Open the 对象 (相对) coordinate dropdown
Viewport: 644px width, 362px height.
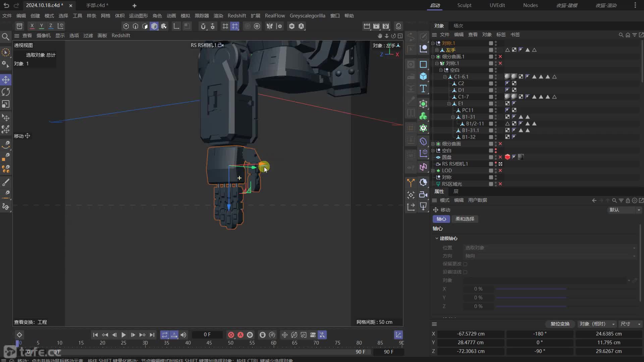(x=597, y=324)
